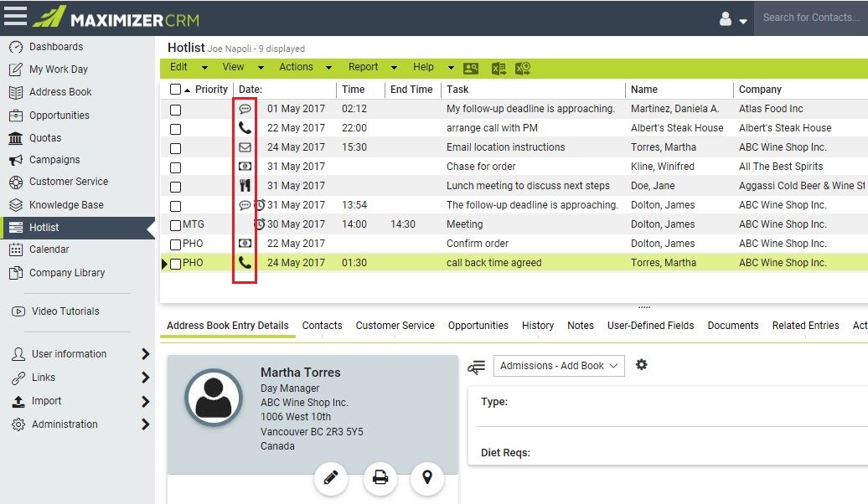
Task: Open Hotlist in the sidebar
Action: point(77,228)
